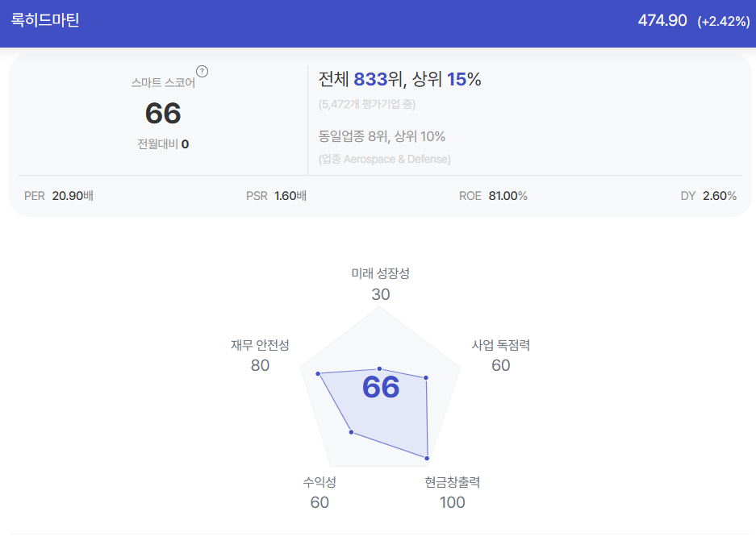Screen dimensions: 756x549
Task: Click the ROE 81.00% metric
Action: pyautogui.click(x=493, y=196)
